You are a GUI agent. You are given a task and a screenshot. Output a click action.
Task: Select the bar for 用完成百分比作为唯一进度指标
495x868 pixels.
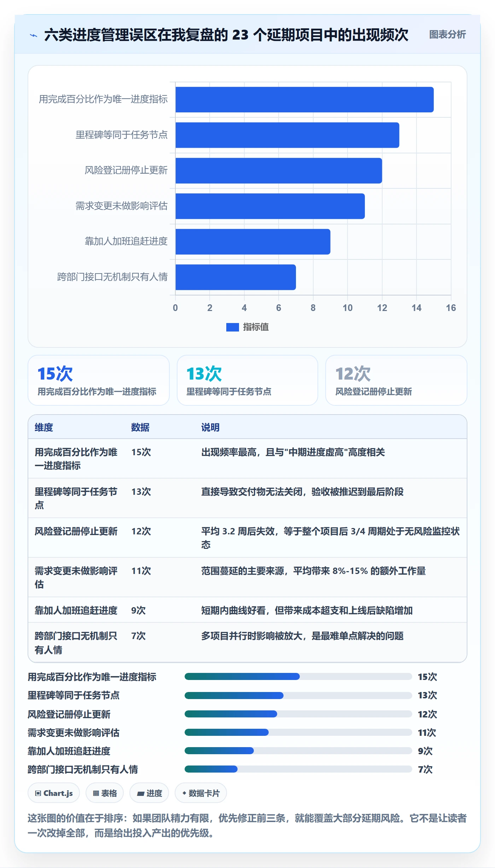click(x=304, y=100)
